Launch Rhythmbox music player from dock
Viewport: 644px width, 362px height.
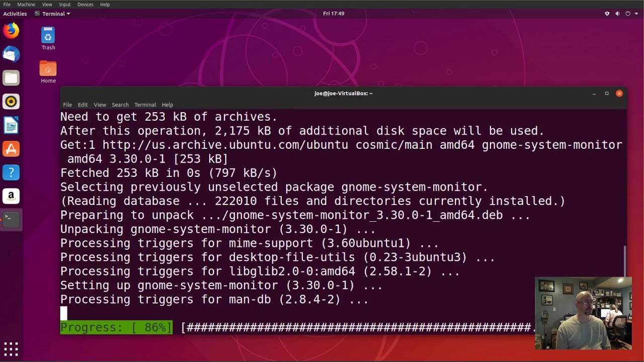tap(11, 102)
